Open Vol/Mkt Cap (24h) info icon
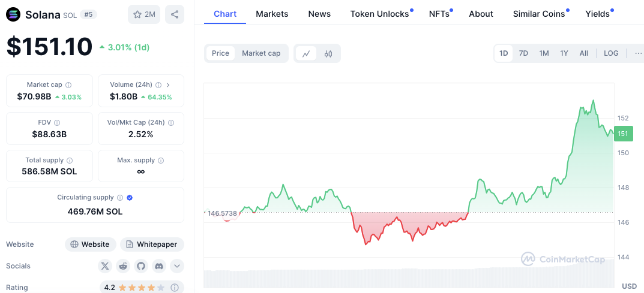 [x=171, y=122]
